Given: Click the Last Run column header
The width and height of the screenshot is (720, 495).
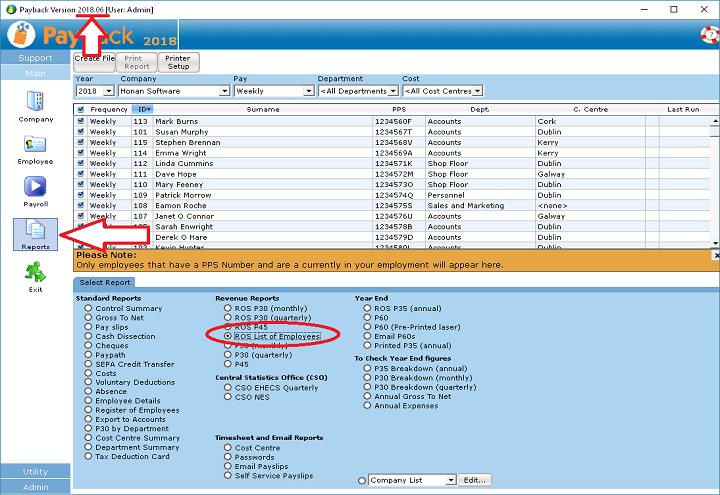Looking at the screenshot, I should pyautogui.click(x=683, y=109).
